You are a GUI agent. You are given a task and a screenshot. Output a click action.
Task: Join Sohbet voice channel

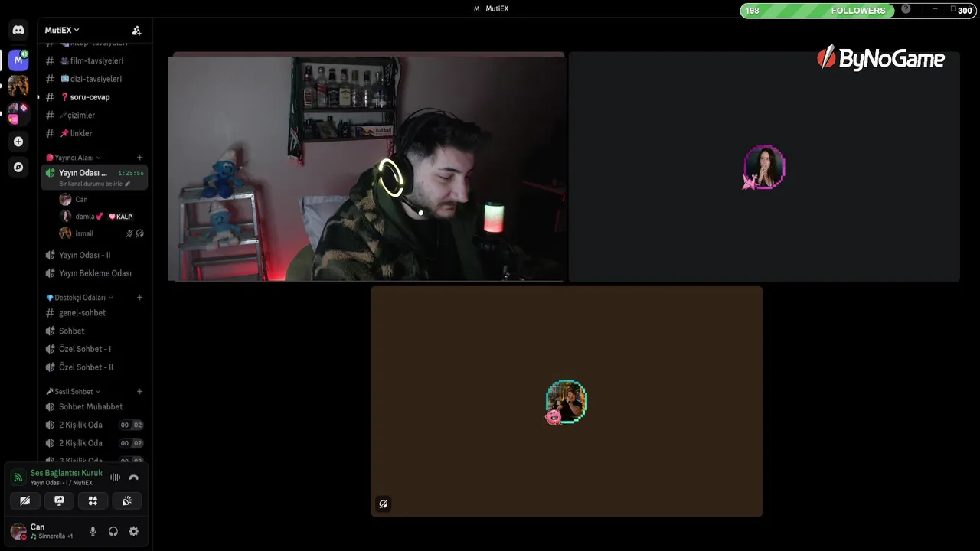[93, 331]
